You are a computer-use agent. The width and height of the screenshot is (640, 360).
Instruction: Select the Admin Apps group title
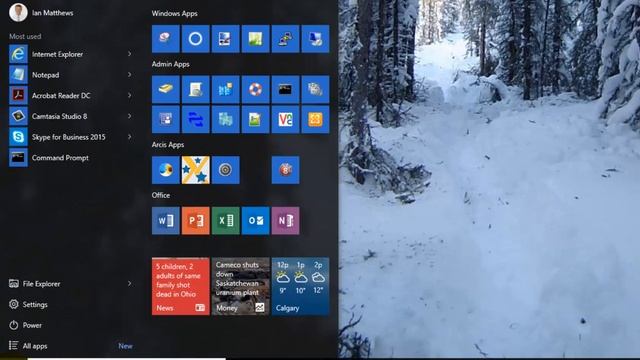(x=171, y=64)
